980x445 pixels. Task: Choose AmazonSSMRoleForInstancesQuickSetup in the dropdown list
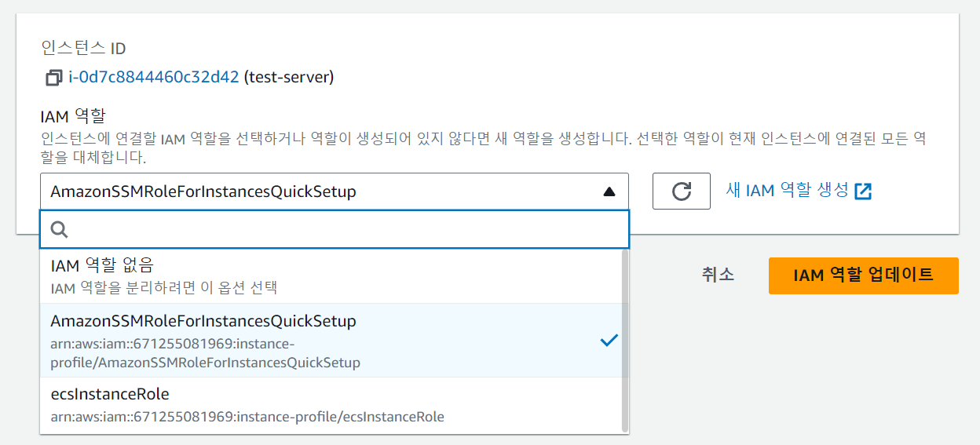331,341
